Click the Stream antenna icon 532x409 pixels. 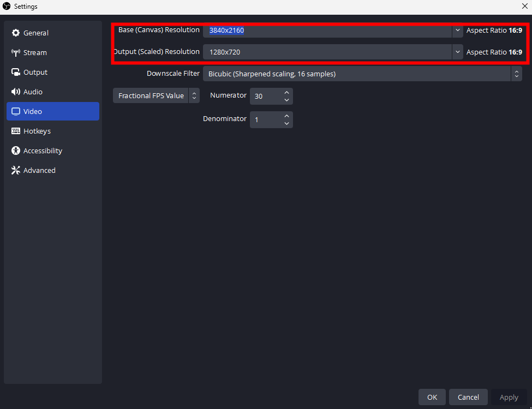tap(16, 53)
